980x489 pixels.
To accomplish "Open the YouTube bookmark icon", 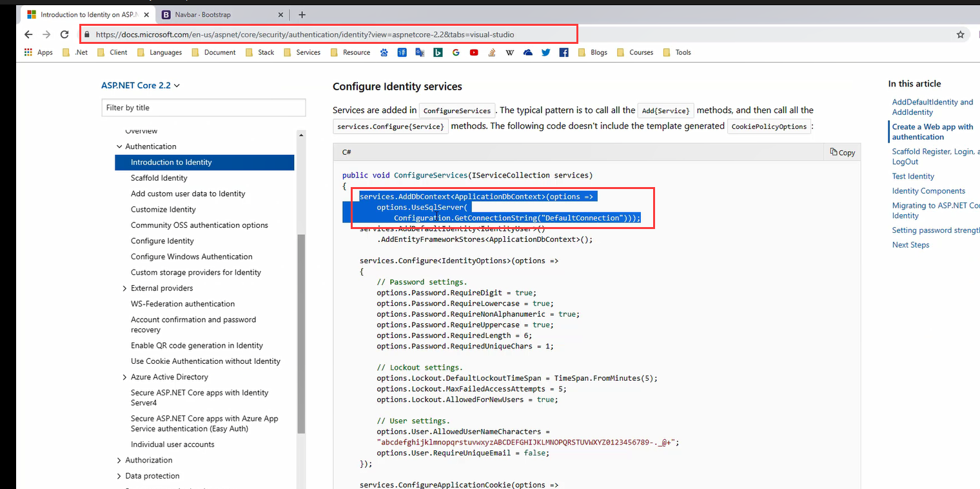I will 474,52.
